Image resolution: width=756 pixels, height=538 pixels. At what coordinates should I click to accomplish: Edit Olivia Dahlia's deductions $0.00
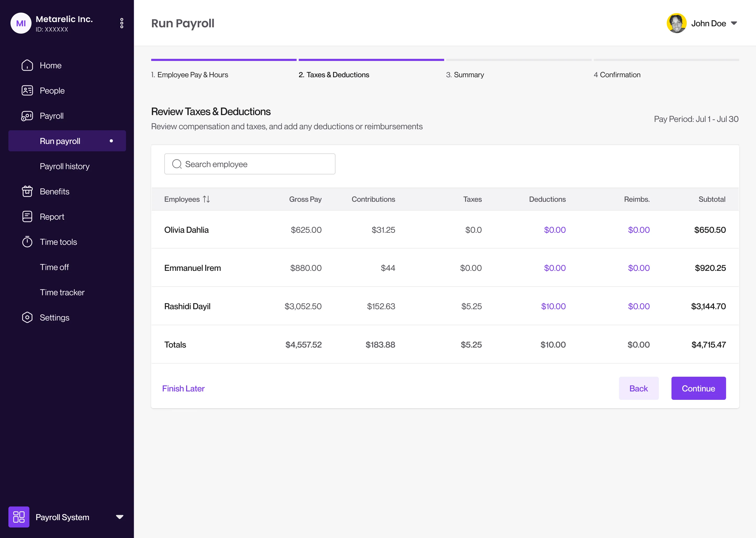pyautogui.click(x=555, y=230)
